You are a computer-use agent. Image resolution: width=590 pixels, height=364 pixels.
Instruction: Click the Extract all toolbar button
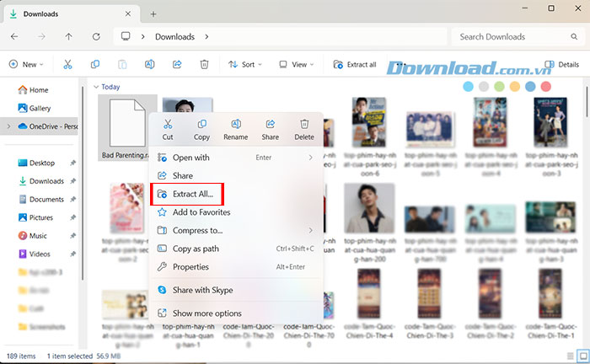(x=355, y=64)
